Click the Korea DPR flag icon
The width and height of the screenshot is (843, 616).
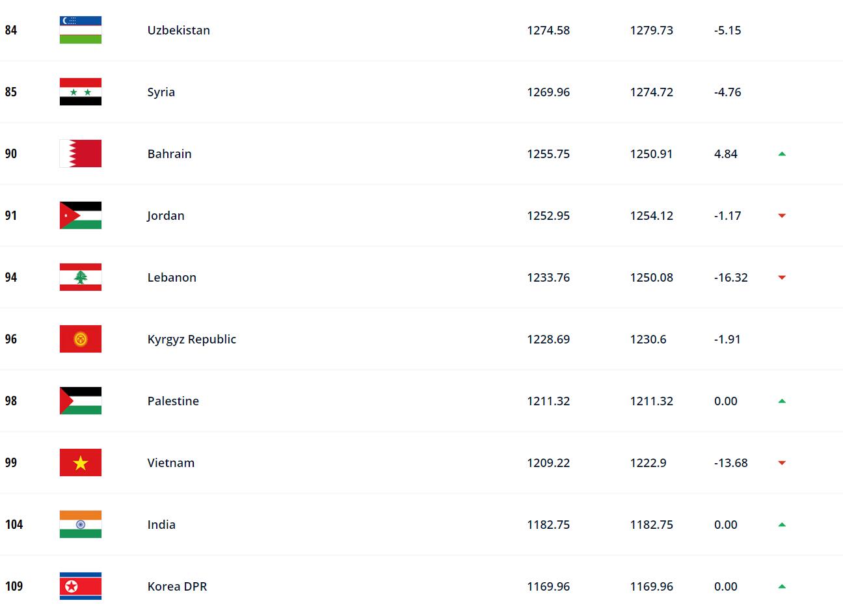(x=81, y=586)
